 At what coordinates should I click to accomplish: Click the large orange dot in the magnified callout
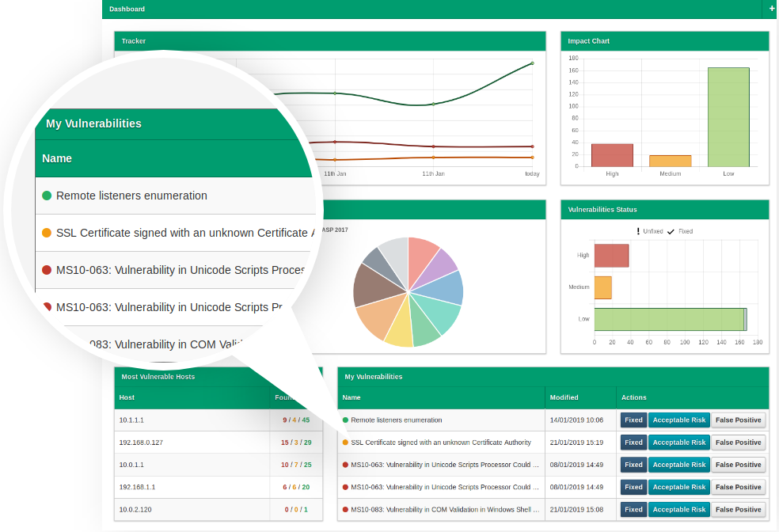(47, 233)
